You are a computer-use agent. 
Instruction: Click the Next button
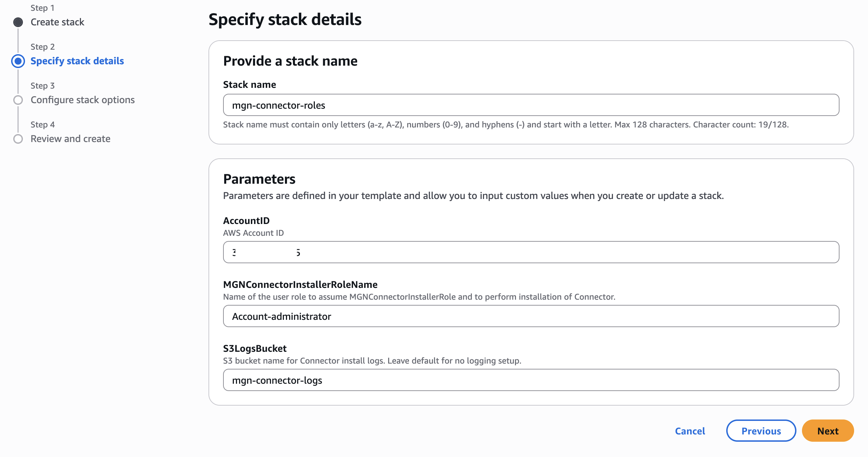(828, 431)
